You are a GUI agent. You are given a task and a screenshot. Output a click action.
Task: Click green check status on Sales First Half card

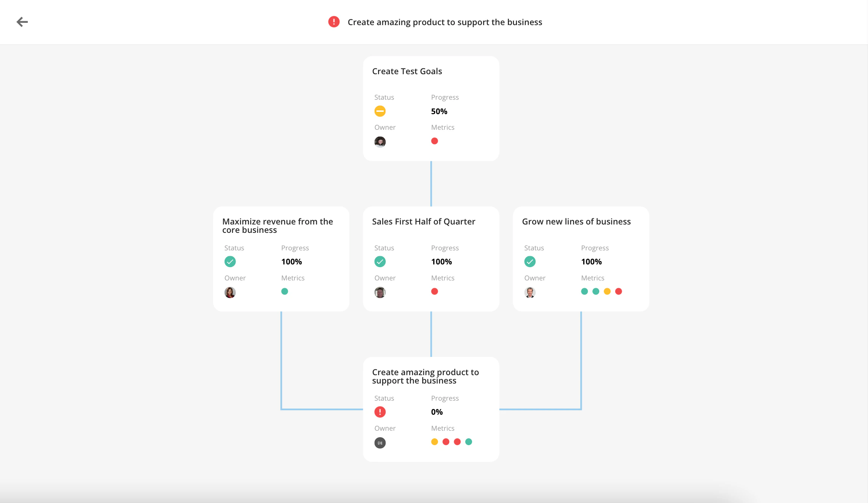[x=380, y=261]
